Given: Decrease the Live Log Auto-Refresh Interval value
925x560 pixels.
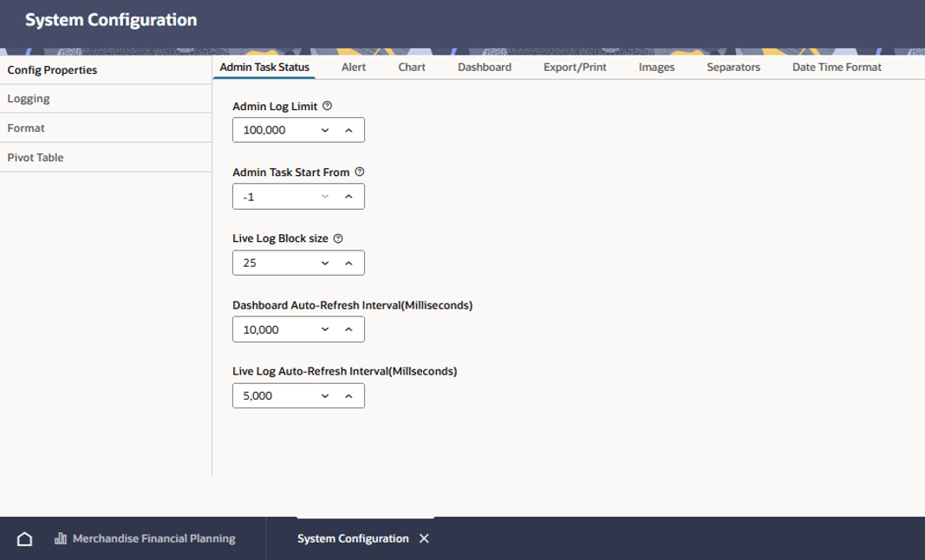Looking at the screenshot, I should pyautogui.click(x=325, y=396).
